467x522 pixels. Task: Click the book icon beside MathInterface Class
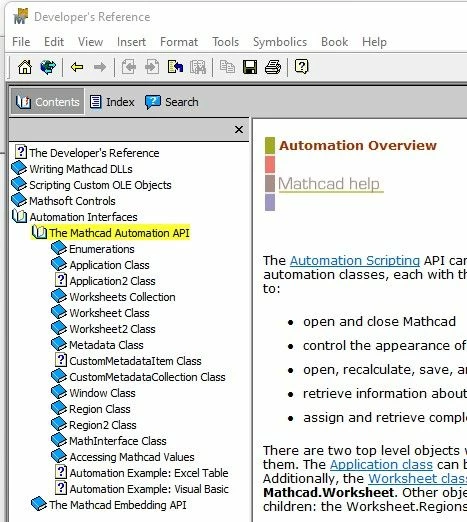click(59, 440)
